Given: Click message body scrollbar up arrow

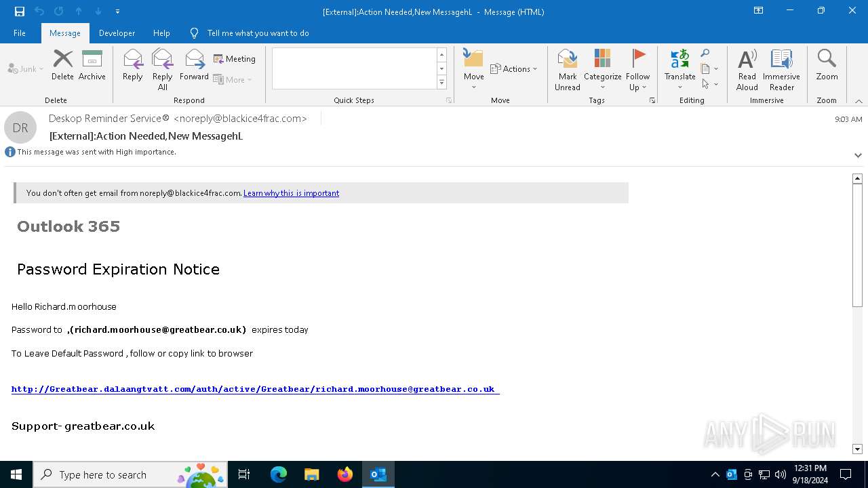Looking at the screenshot, I should [x=857, y=178].
